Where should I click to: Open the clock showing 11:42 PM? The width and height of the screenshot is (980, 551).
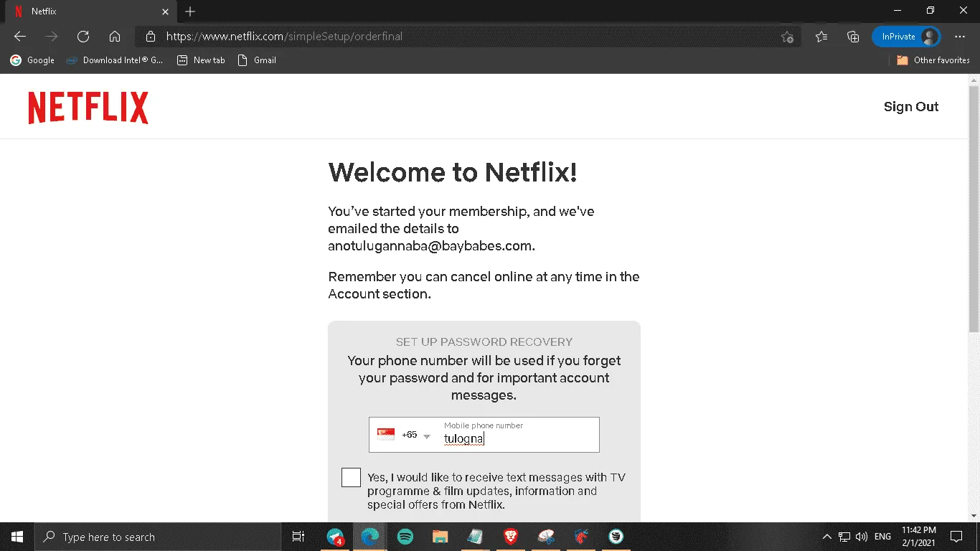point(919,537)
